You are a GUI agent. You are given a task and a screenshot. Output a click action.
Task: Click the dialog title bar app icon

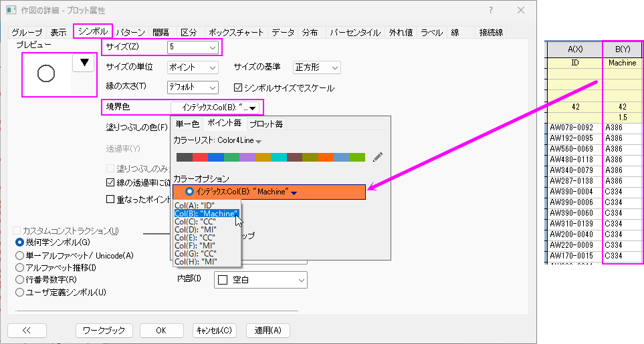(11, 10)
